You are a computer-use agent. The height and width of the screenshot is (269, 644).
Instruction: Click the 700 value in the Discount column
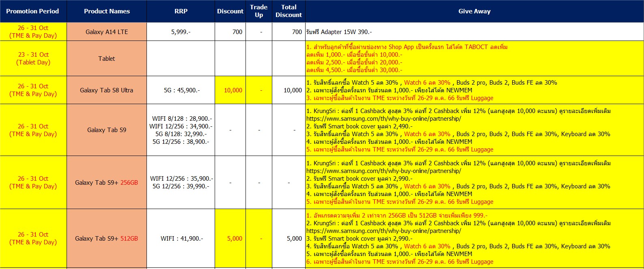coord(230,32)
